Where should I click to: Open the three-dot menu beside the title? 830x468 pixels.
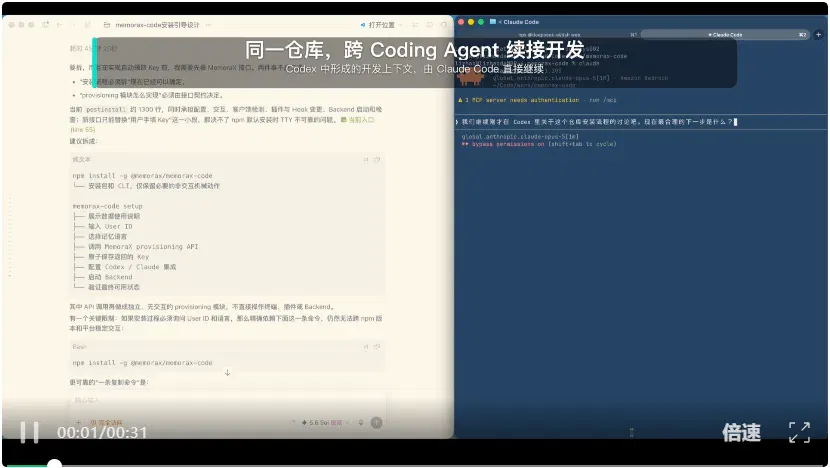coord(209,25)
